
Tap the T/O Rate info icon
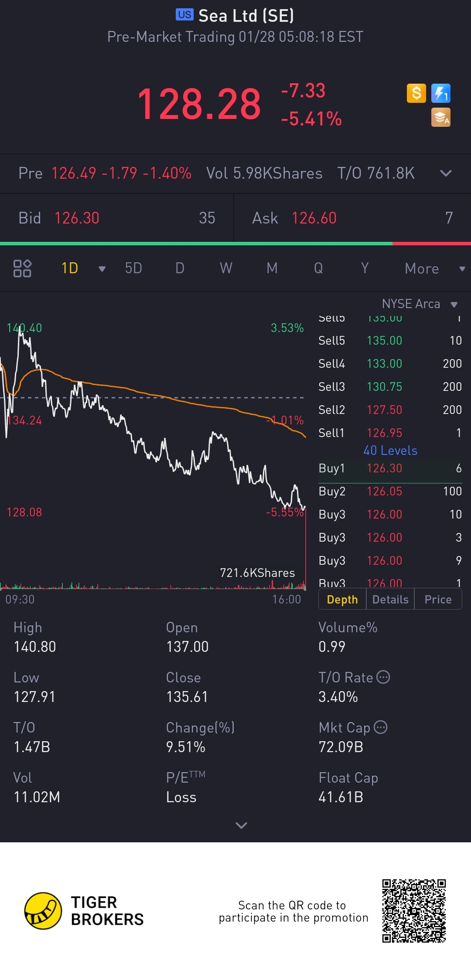(383, 677)
